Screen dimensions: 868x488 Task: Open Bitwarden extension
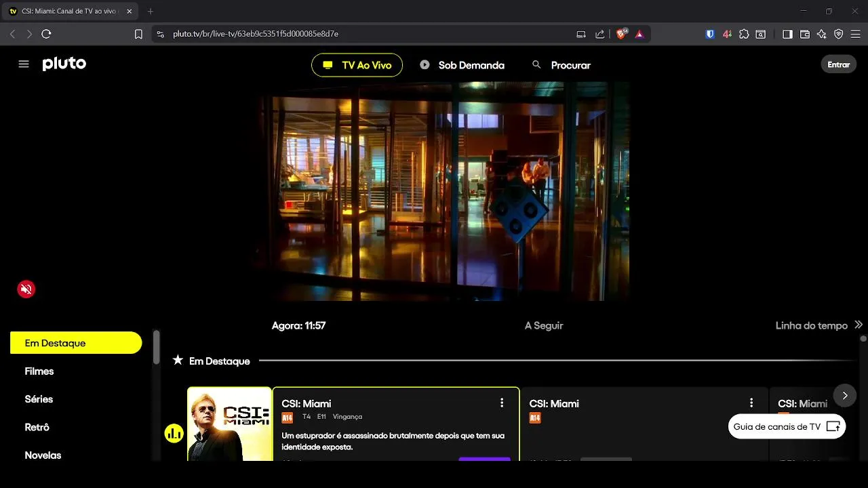[710, 34]
